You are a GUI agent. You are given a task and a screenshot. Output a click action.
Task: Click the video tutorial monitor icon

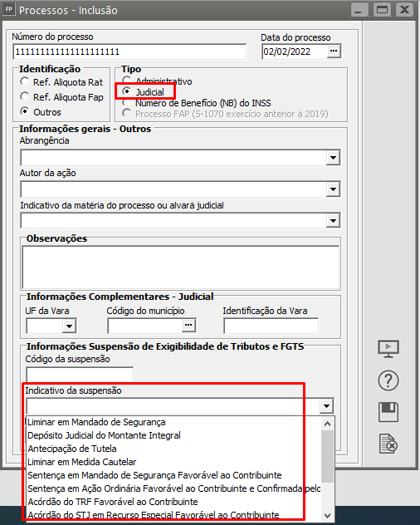coord(388,349)
